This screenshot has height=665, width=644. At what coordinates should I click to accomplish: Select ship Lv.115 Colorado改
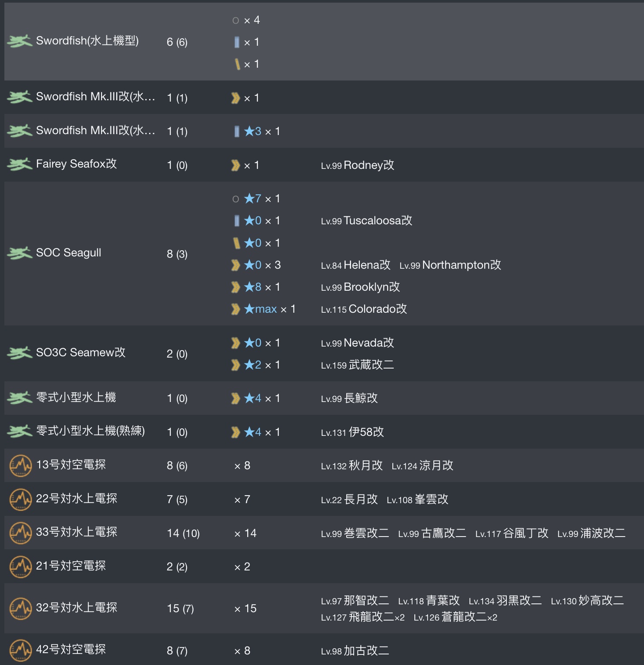tap(364, 309)
